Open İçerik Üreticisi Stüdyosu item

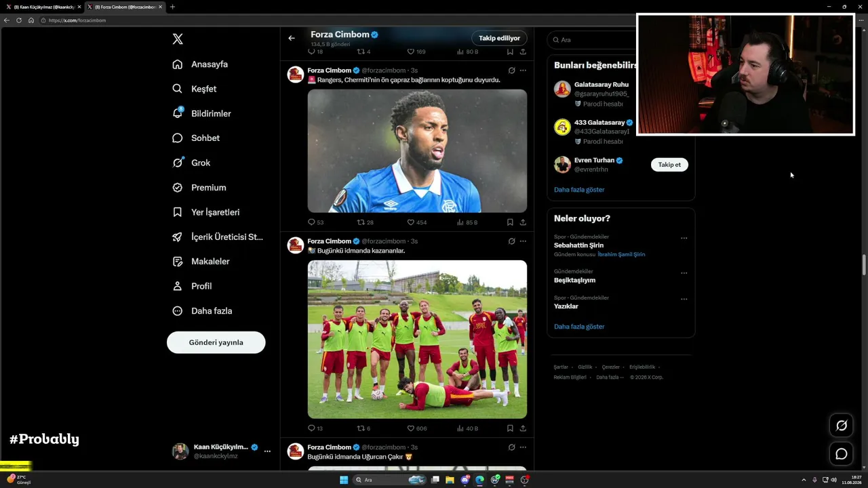tap(218, 237)
